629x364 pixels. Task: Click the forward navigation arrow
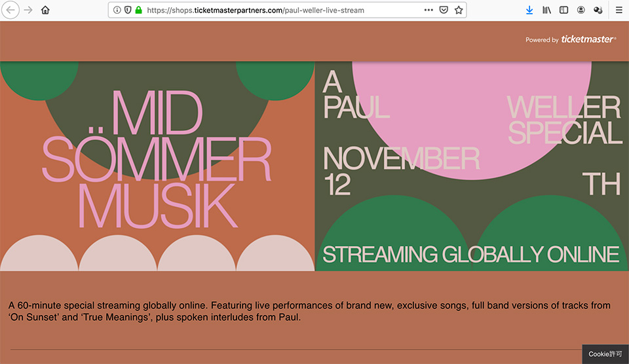(x=28, y=10)
